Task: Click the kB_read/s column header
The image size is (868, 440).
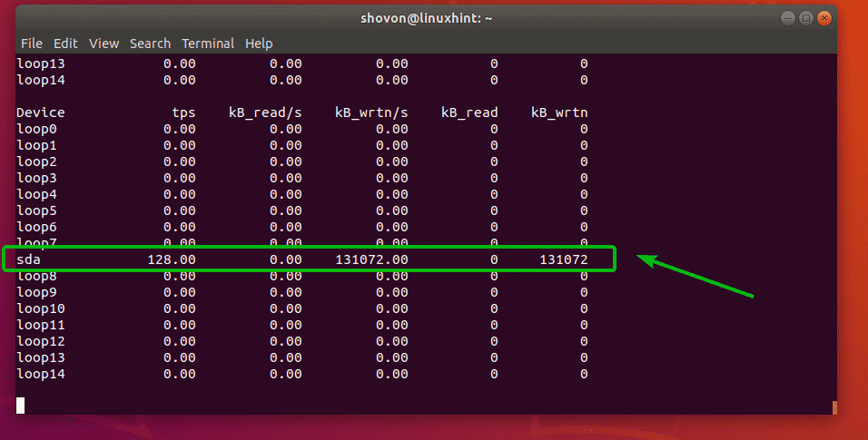Action: [265, 112]
